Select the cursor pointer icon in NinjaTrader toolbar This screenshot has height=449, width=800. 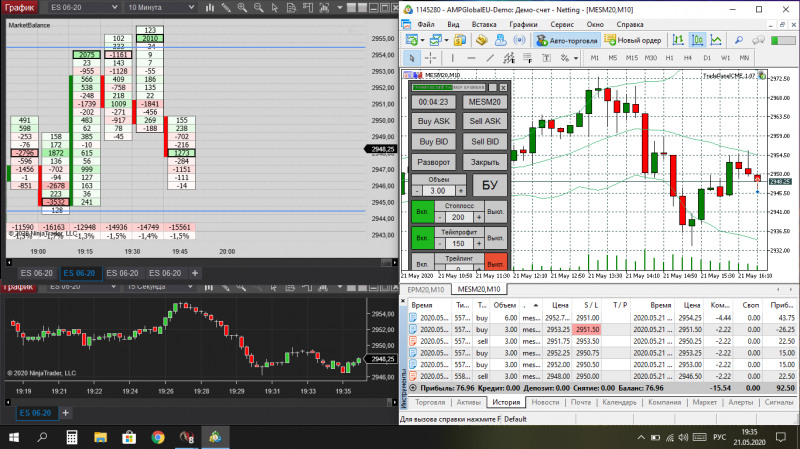(x=275, y=8)
